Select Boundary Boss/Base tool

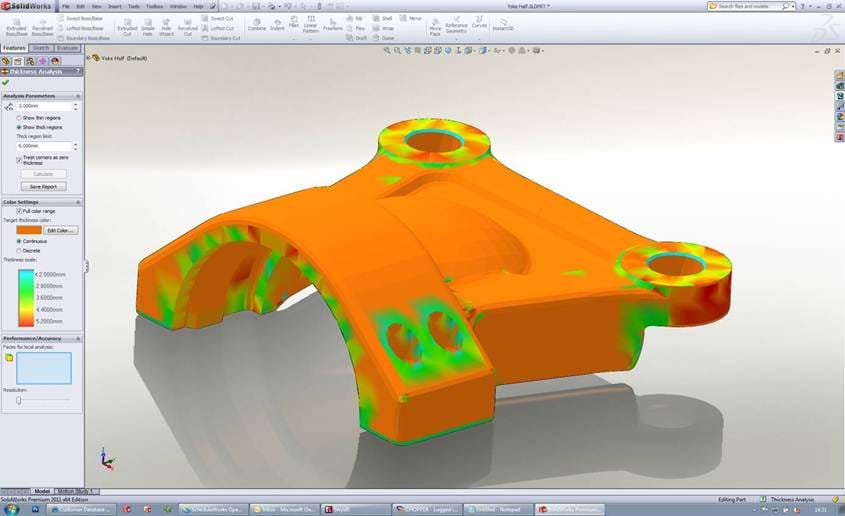pos(83,38)
